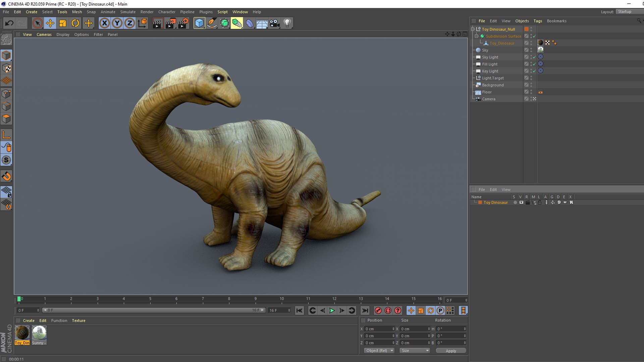Toggle Autokeying button

[x=388, y=311]
